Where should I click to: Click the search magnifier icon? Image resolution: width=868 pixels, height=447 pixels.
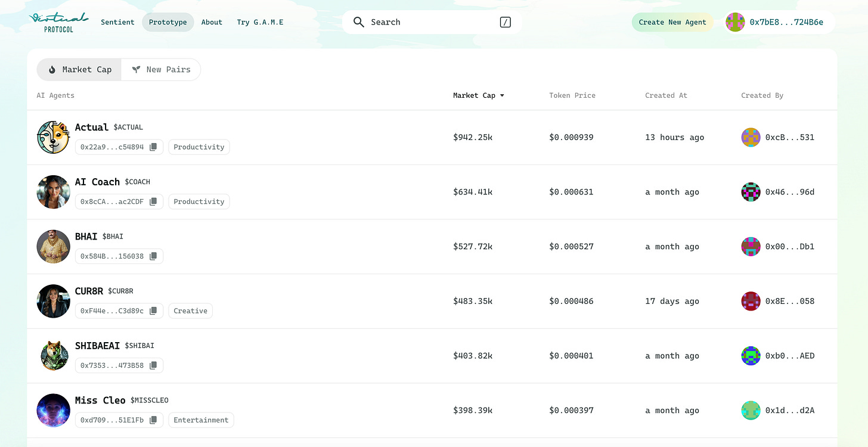(x=358, y=22)
